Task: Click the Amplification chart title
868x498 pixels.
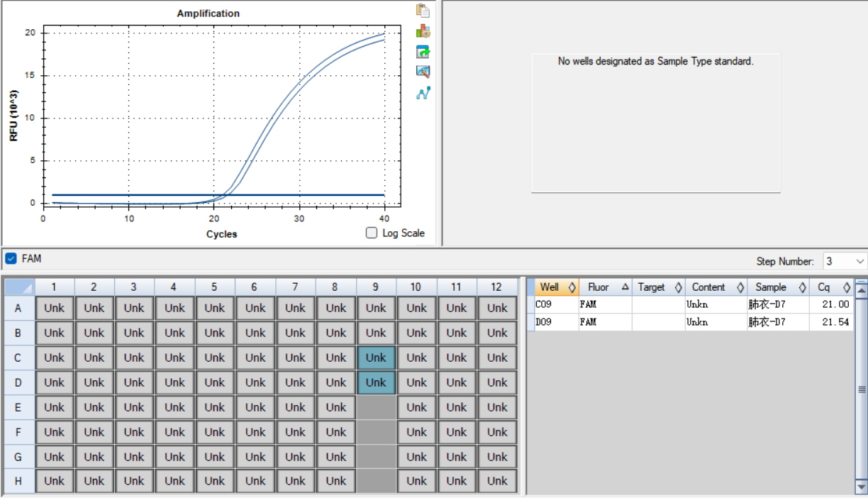Action: pyautogui.click(x=208, y=13)
